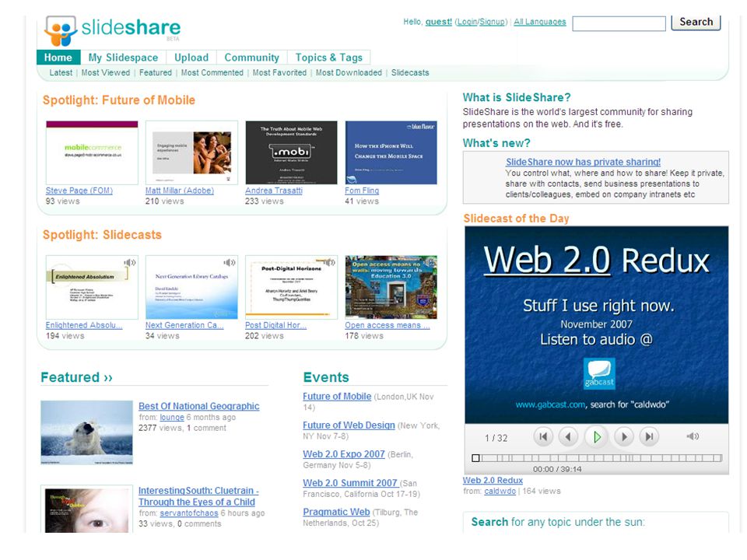Click the Login link

(x=467, y=22)
